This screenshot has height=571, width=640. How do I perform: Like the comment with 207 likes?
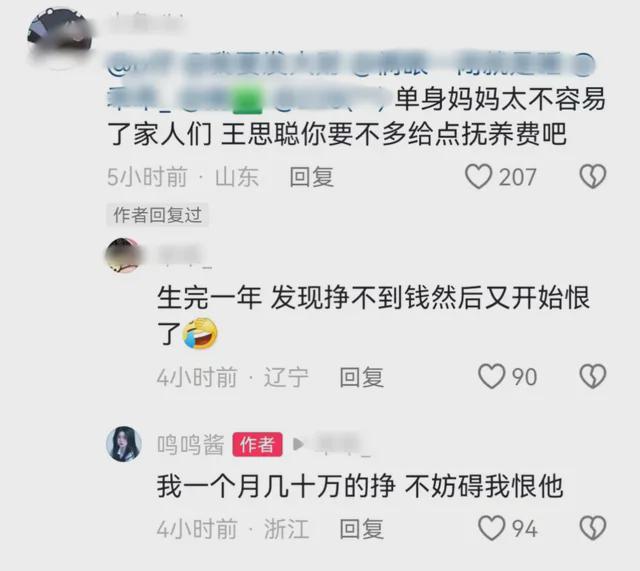point(478,176)
